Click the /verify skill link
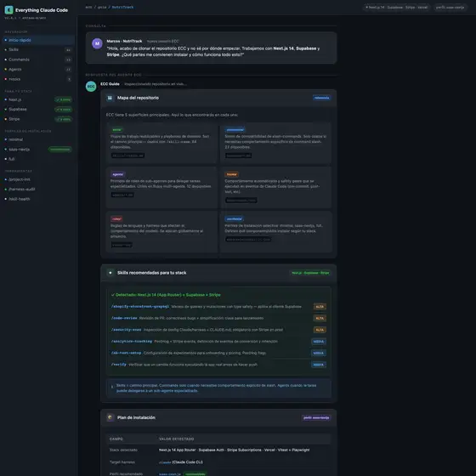The width and height of the screenshot is (476, 476). click(x=118, y=365)
